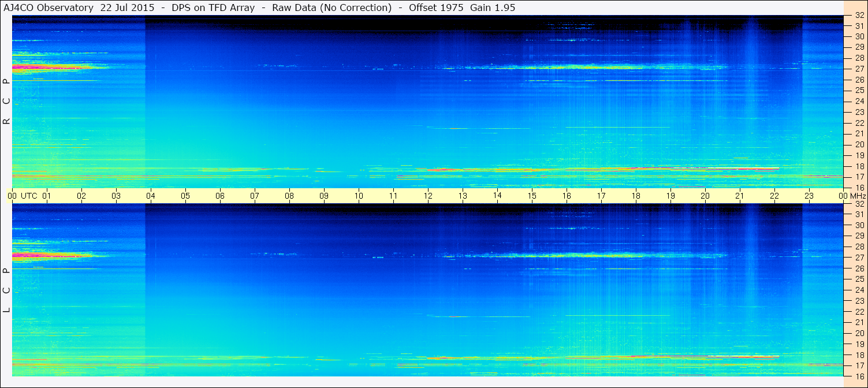Click the 'Gain 1.95' value
This screenshot has height=388, width=868.
[x=493, y=8]
